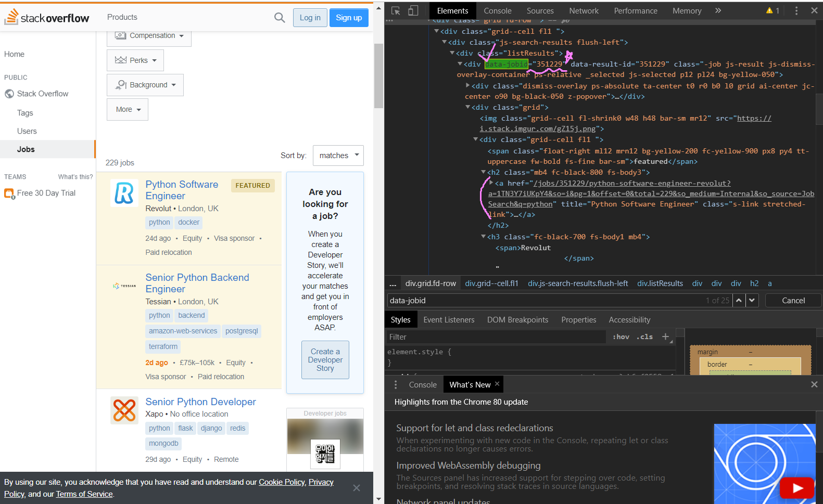
Task: Click the Sign up button
Action: [x=349, y=18]
